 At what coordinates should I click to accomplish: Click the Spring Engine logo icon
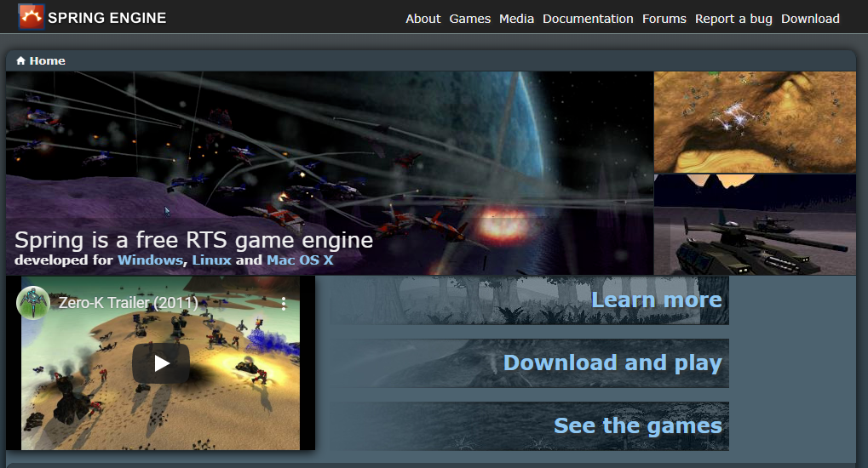coord(31,17)
